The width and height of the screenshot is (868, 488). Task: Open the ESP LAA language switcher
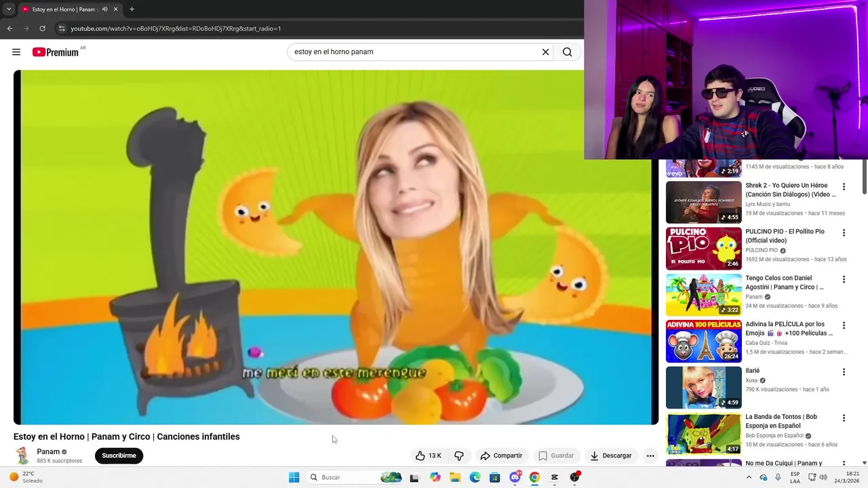click(x=795, y=477)
